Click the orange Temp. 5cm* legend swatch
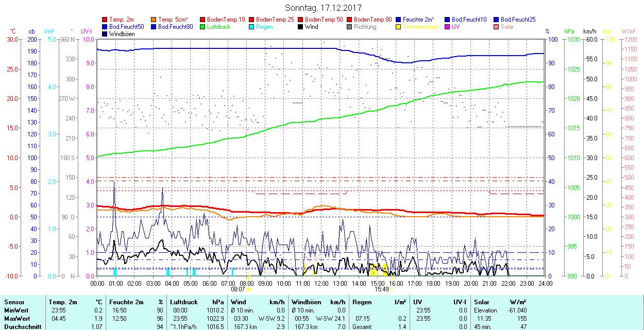This screenshot has height=330, width=644. (x=154, y=20)
